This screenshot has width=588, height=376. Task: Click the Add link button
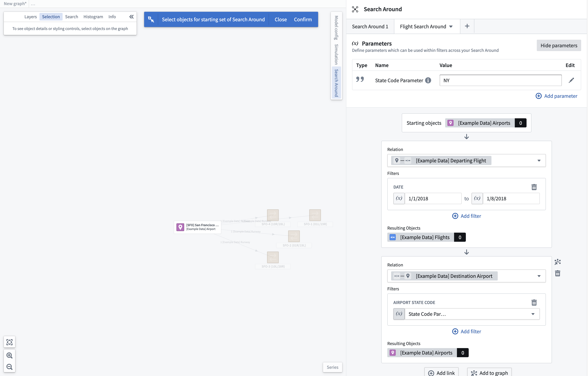pyautogui.click(x=442, y=372)
